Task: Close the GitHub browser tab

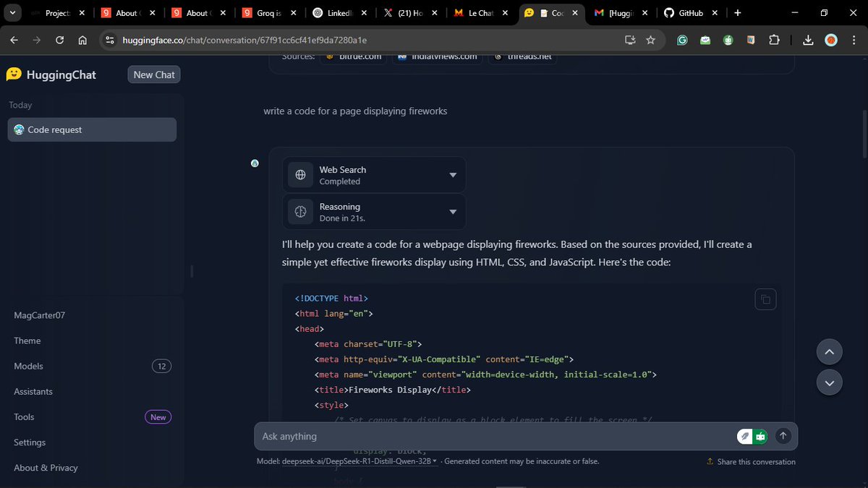Action: (x=715, y=13)
